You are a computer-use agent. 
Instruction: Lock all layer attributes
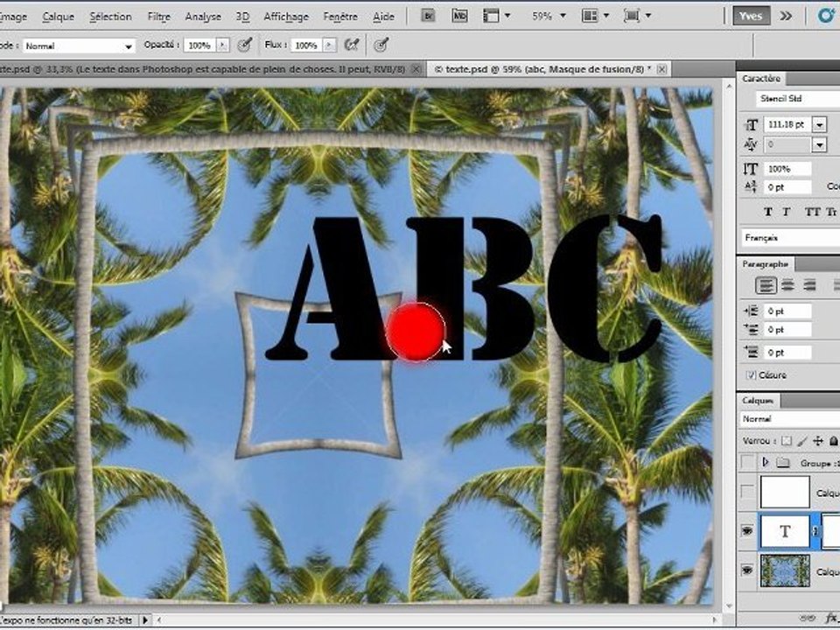[x=834, y=441]
